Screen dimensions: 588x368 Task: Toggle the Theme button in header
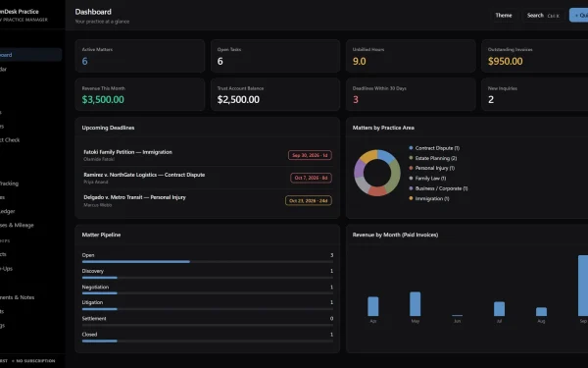click(x=504, y=16)
